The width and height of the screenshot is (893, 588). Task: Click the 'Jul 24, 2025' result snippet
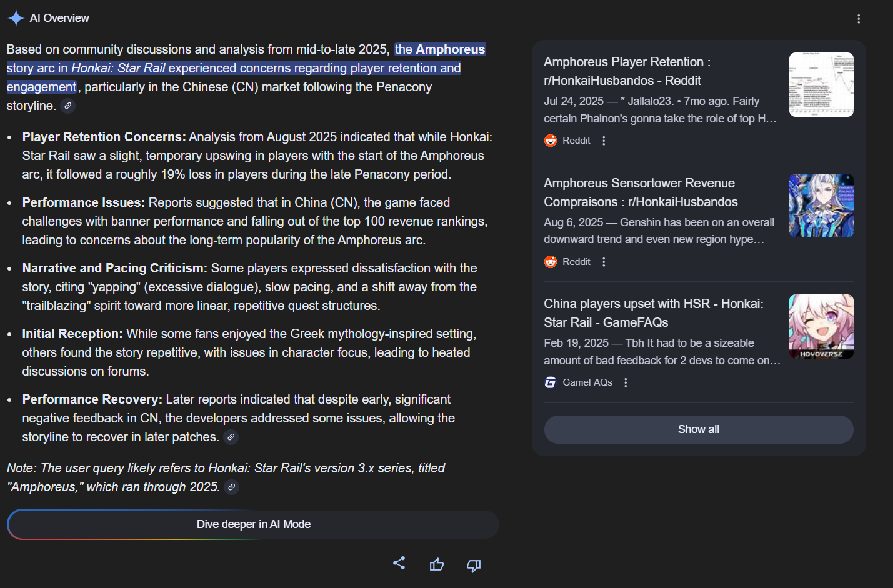pyautogui.click(x=661, y=110)
